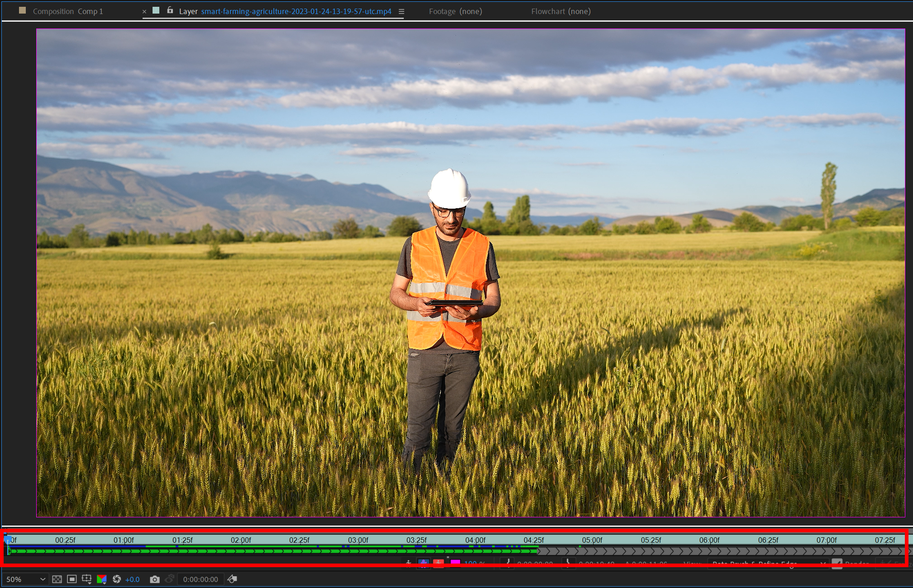
Task: Open the Region of Interest options
Action: click(86, 579)
